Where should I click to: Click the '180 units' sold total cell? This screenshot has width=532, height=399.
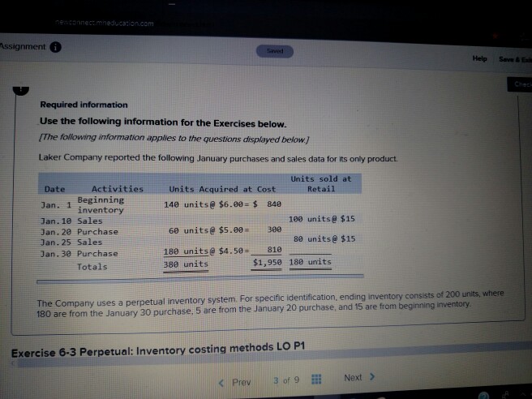(x=310, y=262)
